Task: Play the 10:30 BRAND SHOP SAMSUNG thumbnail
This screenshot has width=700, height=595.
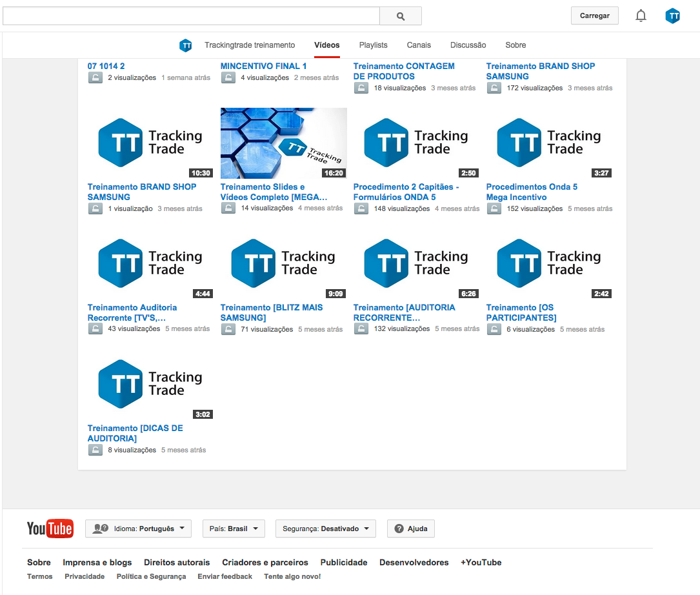Action: coord(150,143)
